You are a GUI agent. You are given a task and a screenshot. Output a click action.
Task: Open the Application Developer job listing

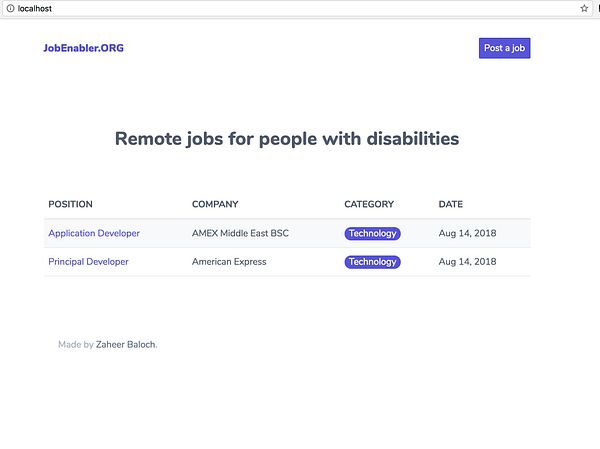click(94, 233)
